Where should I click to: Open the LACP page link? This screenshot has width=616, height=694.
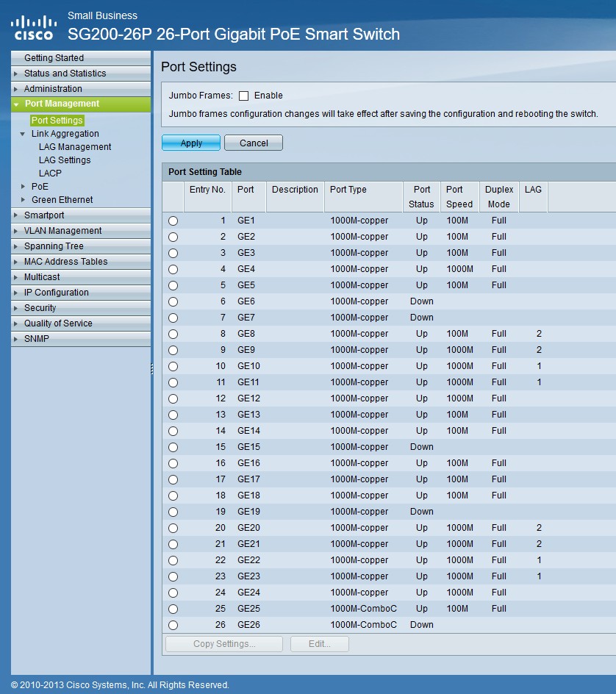[50, 173]
